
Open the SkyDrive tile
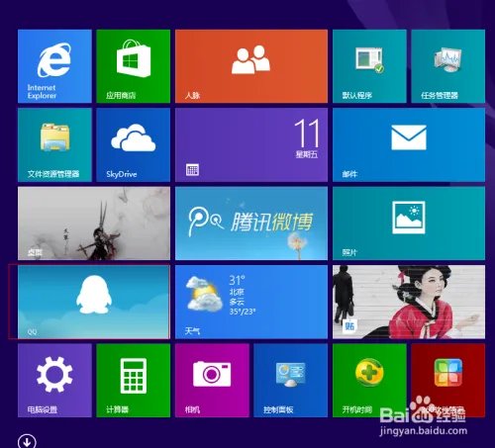[134, 145]
